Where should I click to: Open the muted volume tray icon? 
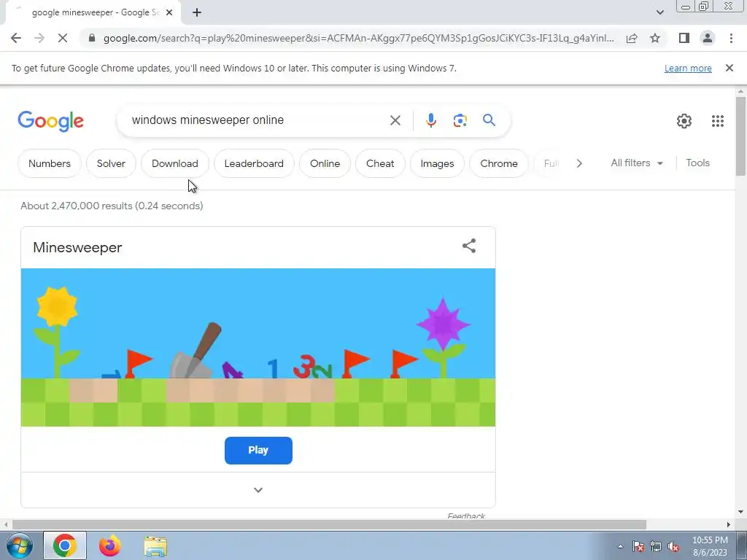(x=673, y=546)
